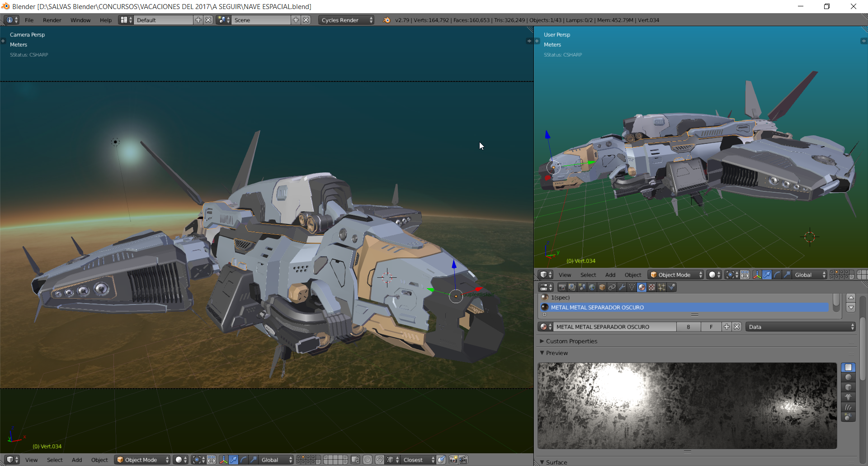868x466 pixels.
Task: Click the F fake user button
Action: 711,327
